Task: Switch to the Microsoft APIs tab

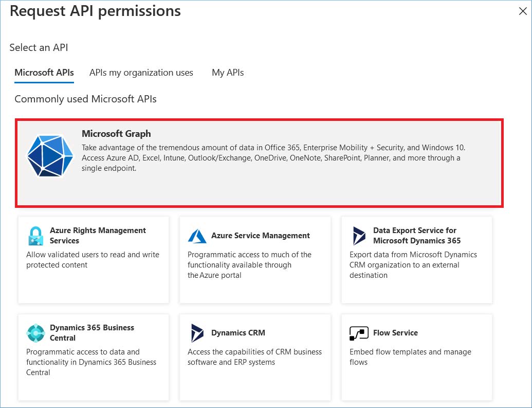Action: pos(44,73)
